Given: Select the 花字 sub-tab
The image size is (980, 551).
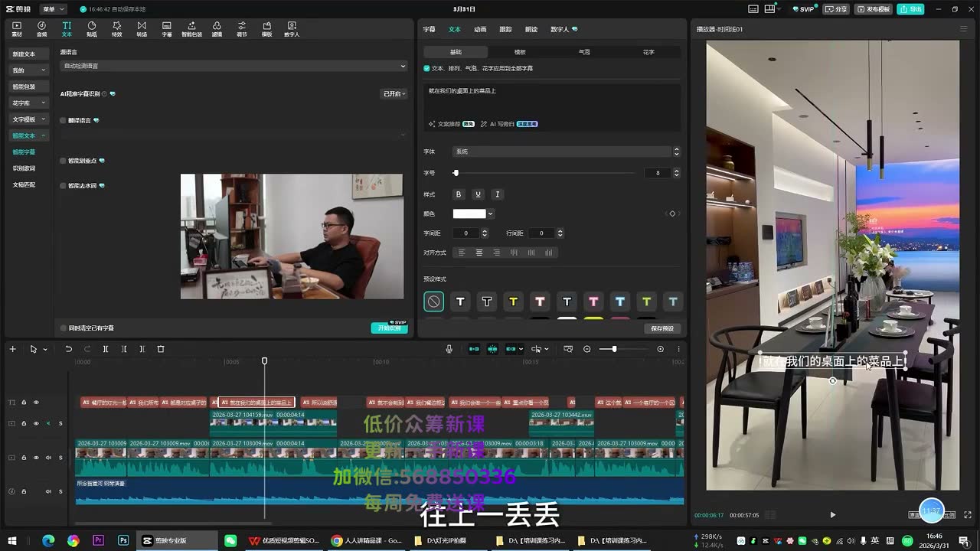Looking at the screenshot, I should click(648, 52).
